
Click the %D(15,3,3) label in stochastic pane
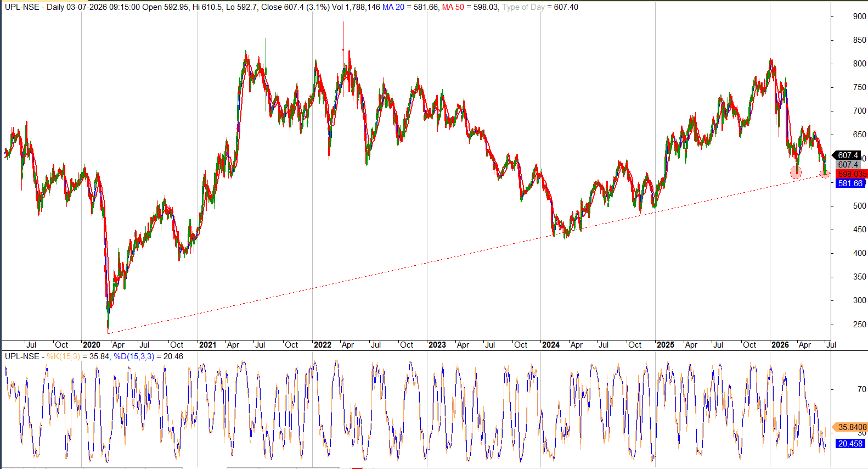click(134, 356)
